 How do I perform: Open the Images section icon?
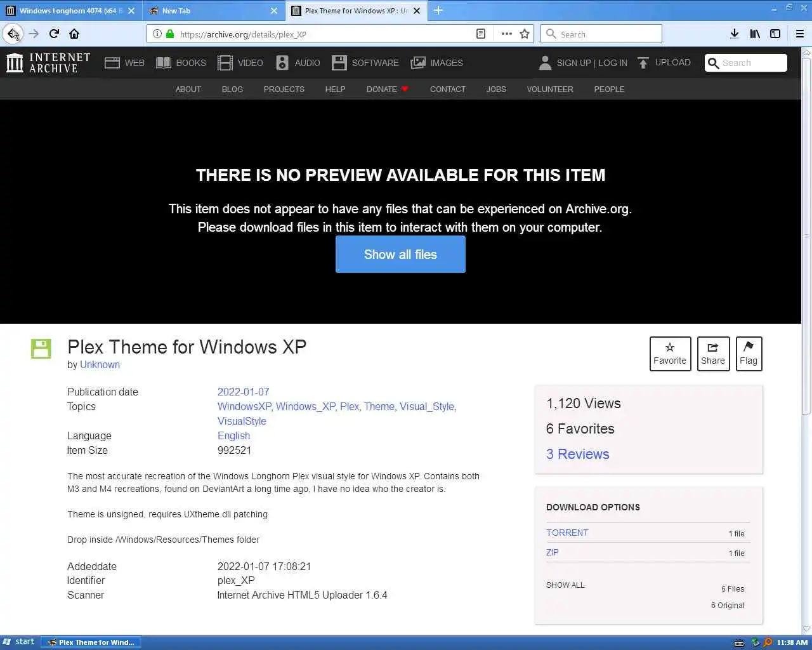point(418,63)
